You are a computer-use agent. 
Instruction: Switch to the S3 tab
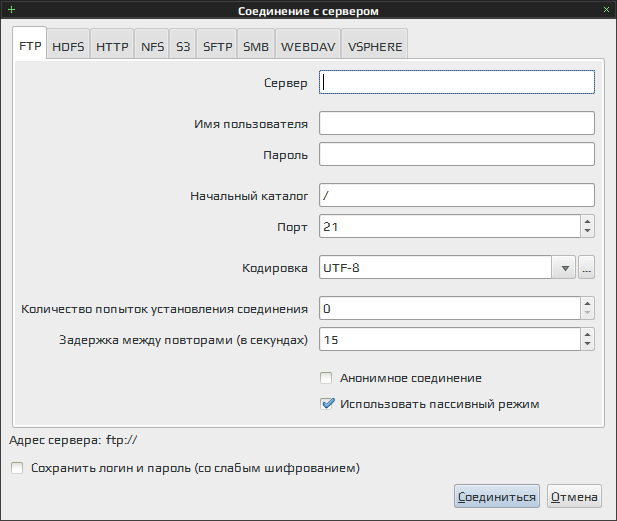[x=183, y=44]
